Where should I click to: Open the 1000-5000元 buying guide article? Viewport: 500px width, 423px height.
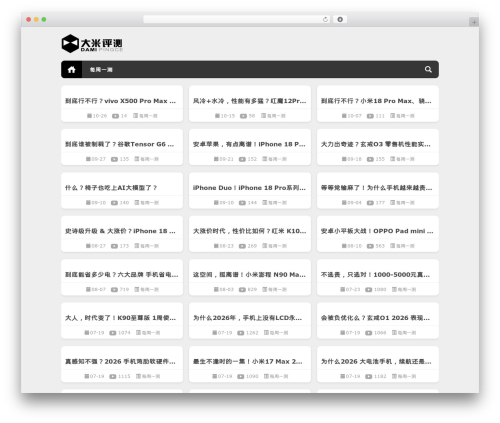coord(375,274)
